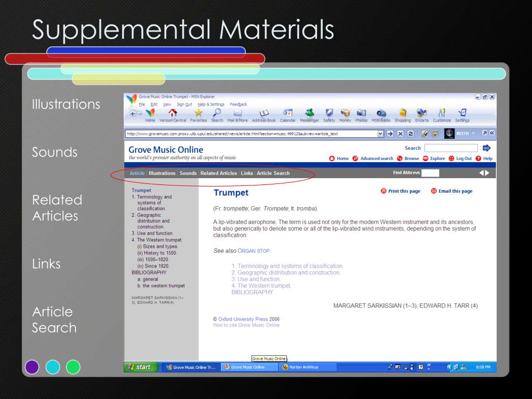Open How to cite Grove Music Online
This screenshot has height=399, width=532.
246,325
